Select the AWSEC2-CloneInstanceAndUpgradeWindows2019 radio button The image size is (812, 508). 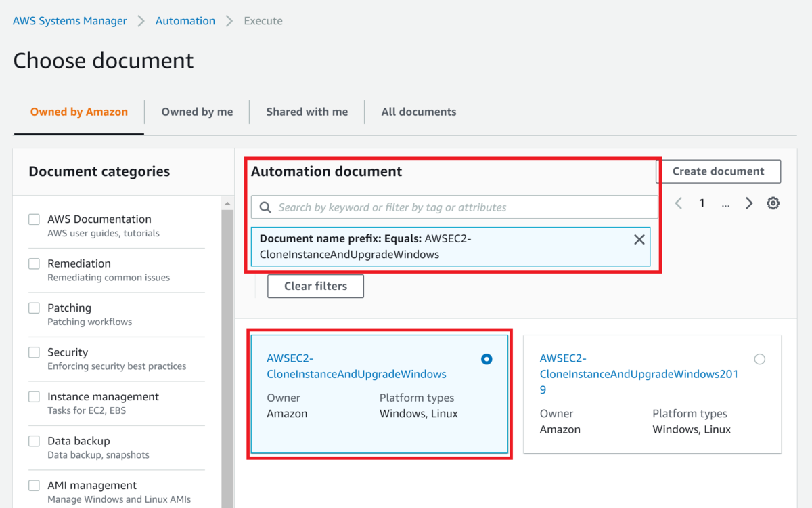(760, 359)
